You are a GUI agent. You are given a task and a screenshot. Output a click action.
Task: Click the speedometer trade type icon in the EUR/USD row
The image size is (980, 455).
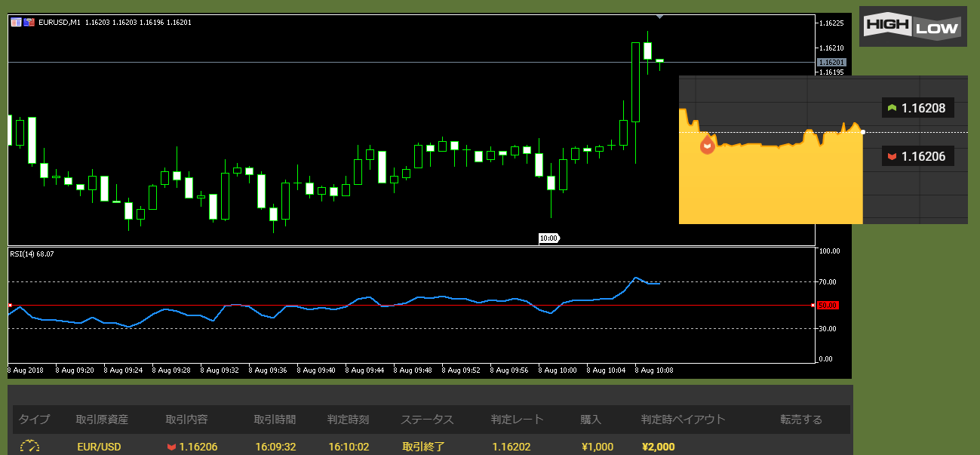point(29,447)
